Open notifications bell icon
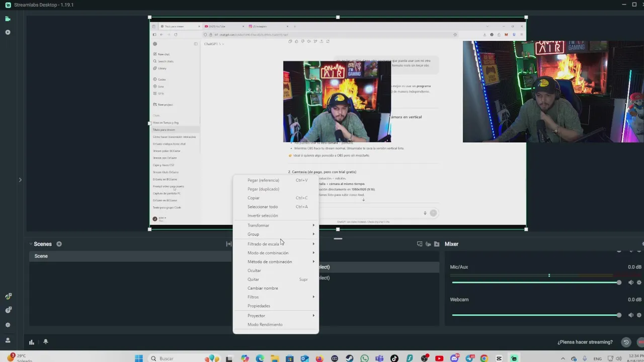Viewport: 644px width, 362px height. [46, 342]
